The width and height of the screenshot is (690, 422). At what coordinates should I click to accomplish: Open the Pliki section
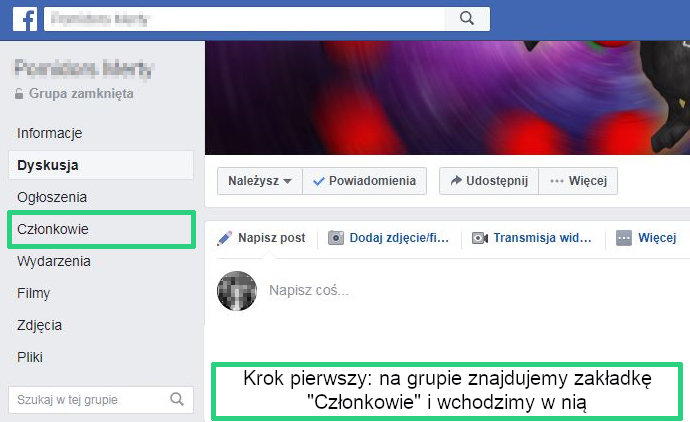(29, 357)
